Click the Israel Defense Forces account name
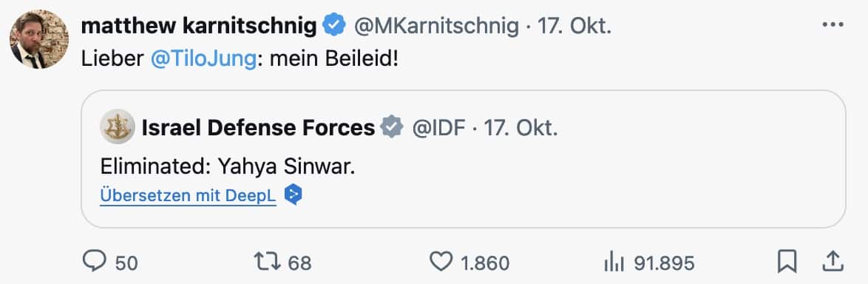 tap(258, 128)
